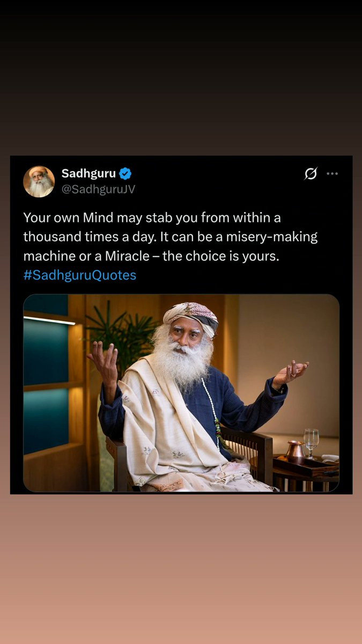
Task: Tap the tan background below the tweet
Action: (x=181, y=569)
